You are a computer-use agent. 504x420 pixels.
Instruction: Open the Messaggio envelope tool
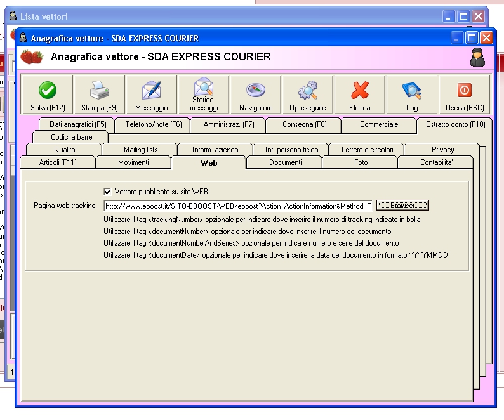point(152,95)
